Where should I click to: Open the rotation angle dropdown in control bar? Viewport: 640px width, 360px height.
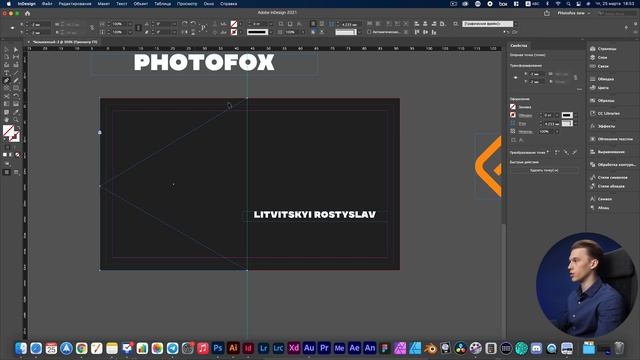(174, 24)
